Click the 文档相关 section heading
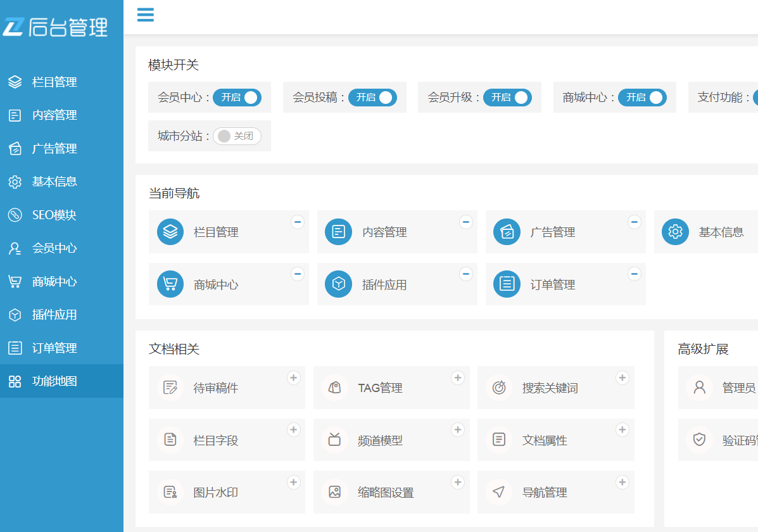The image size is (758, 532). point(174,349)
